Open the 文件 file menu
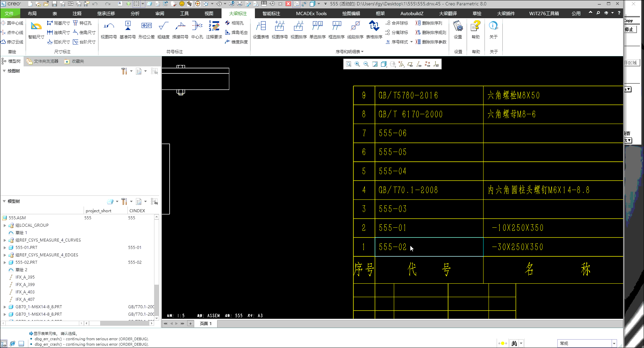 [x=9, y=13]
